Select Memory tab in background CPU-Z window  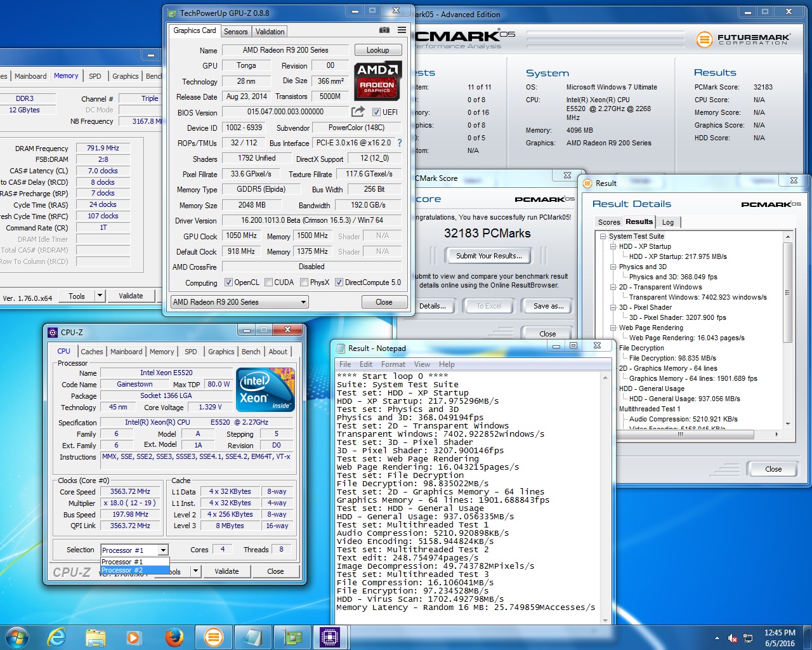tap(66, 76)
